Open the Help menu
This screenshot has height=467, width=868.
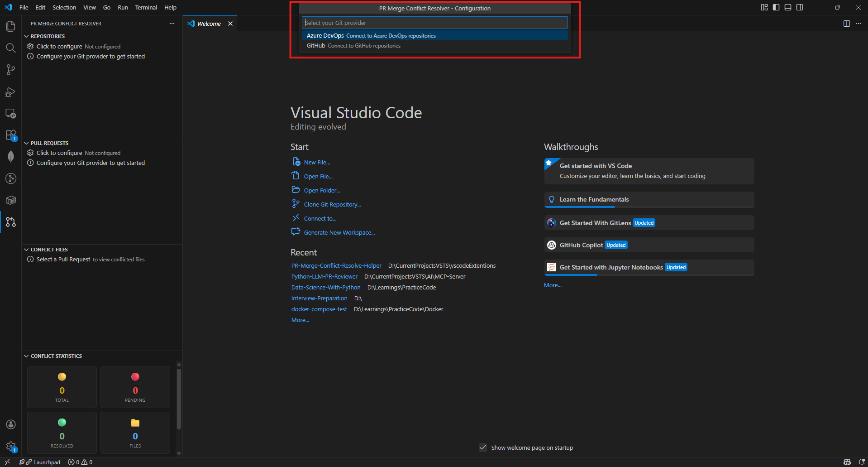[x=170, y=7]
